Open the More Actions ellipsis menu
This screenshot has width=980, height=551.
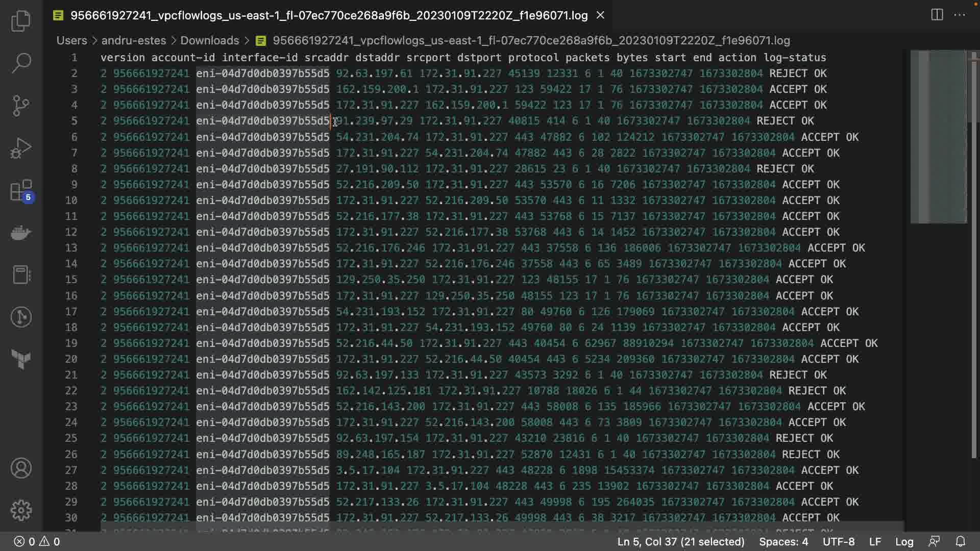coord(960,15)
